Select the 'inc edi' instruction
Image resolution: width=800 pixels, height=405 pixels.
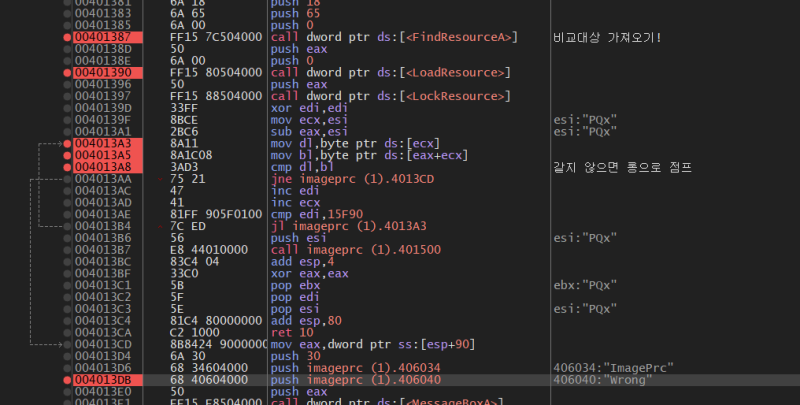(x=295, y=191)
